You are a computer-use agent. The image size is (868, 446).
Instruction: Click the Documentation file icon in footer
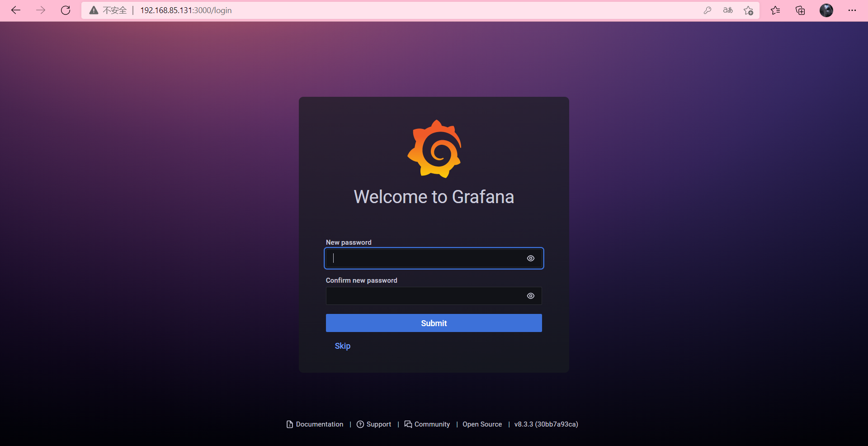290,424
